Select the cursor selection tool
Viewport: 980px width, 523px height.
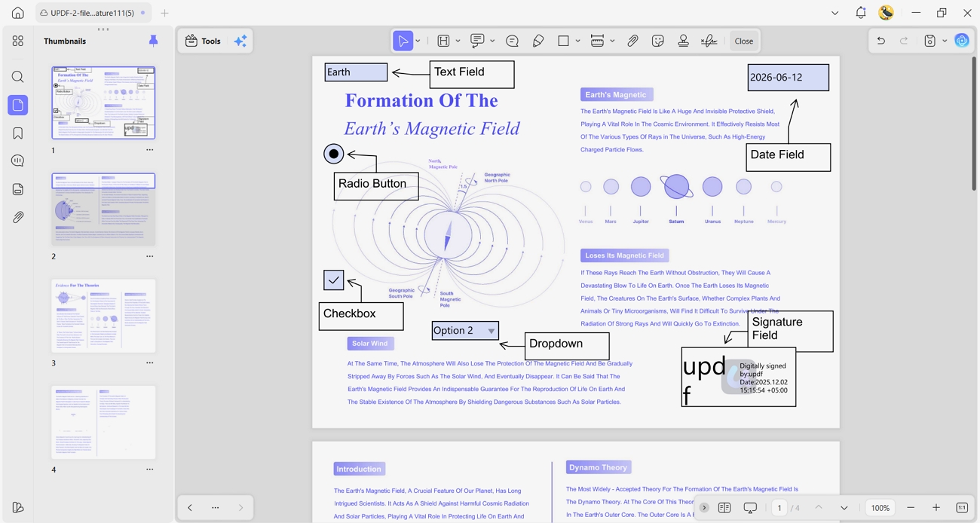pyautogui.click(x=403, y=41)
